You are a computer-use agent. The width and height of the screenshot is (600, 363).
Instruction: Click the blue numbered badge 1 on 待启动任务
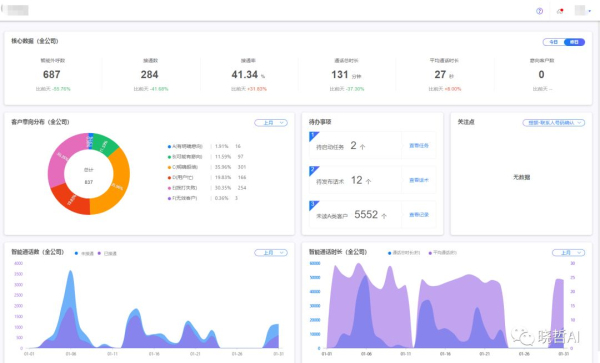click(x=313, y=136)
